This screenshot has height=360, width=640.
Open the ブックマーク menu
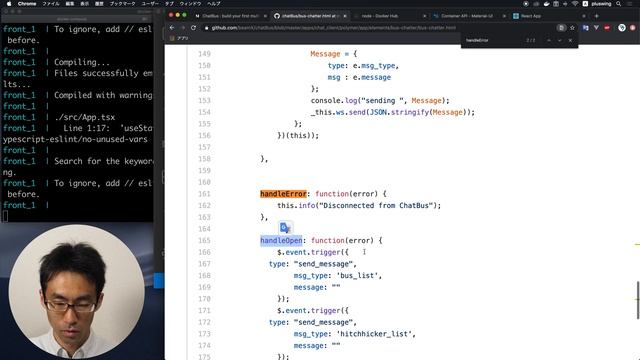pyautogui.click(x=122, y=3)
